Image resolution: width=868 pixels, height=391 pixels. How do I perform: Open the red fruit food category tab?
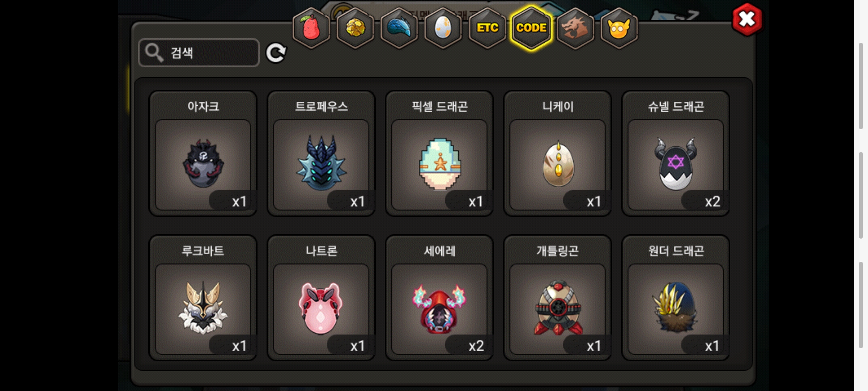(x=311, y=28)
